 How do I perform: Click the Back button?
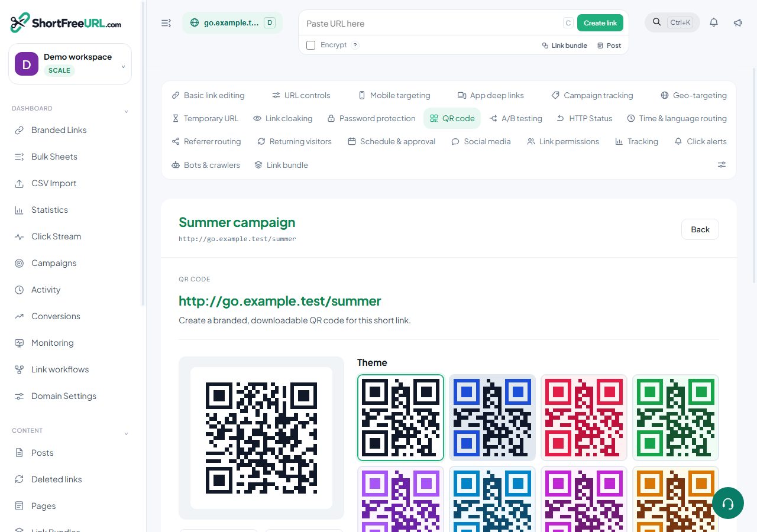pyautogui.click(x=700, y=229)
